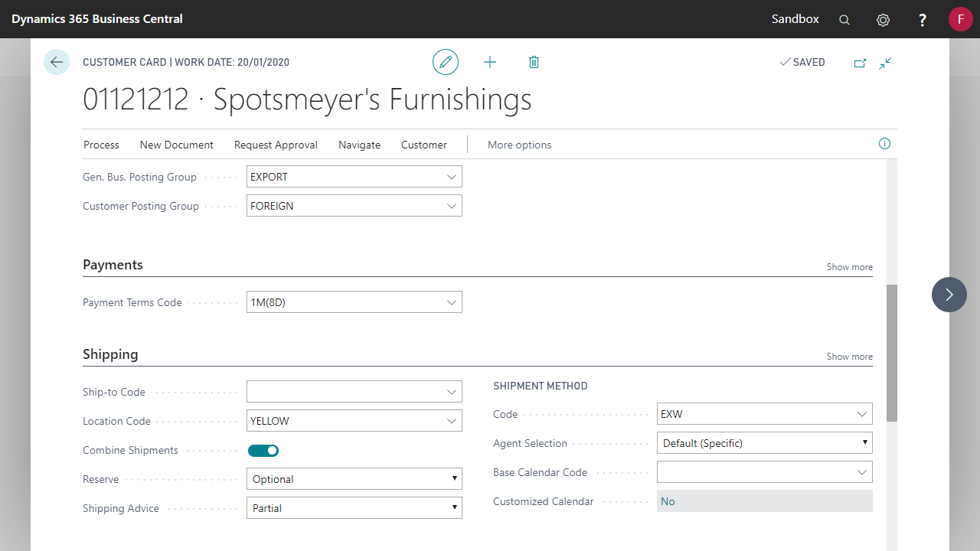Screen dimensions: 980x551
Task: Click the trash delete icon
Action: point(534,62)
